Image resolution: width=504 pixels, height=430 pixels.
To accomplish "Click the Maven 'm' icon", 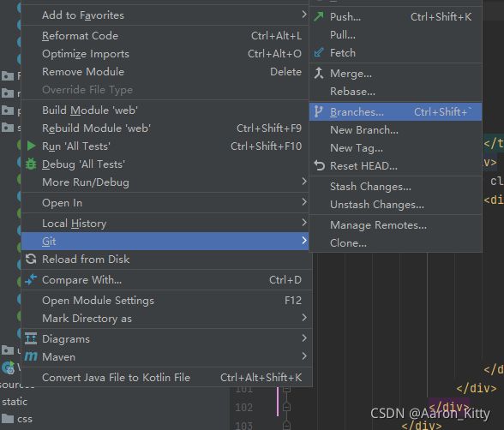I will click(31, 356).
